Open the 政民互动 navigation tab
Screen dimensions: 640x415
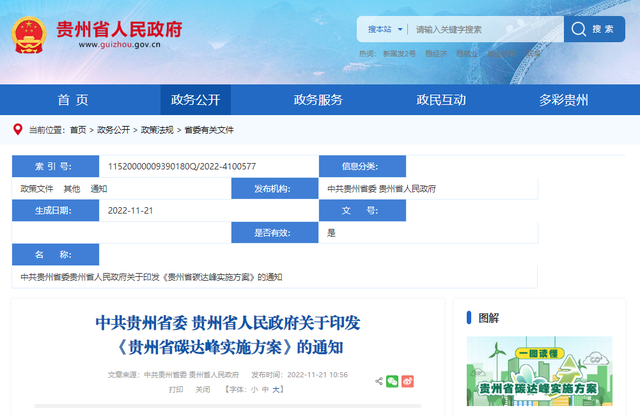coord(441,100)
